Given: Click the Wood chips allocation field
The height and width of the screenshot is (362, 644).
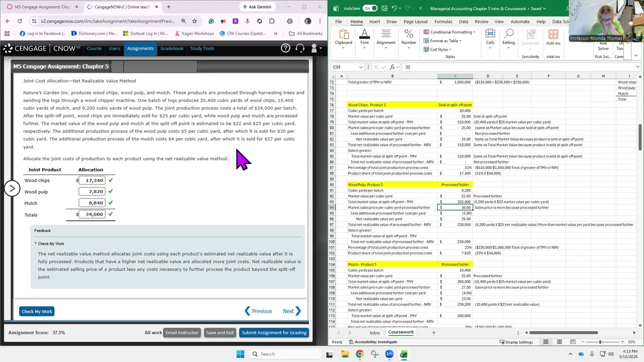Looking at the screenshot, I should pyautogui.click(x=92, y=180).
